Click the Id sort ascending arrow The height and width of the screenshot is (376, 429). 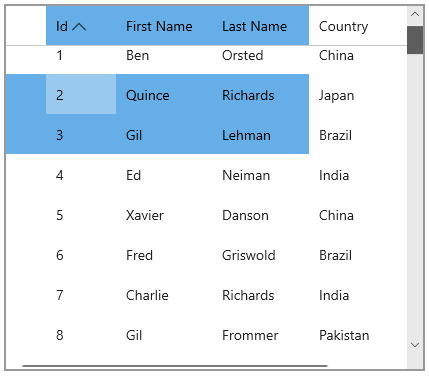(x=79, y=27)
